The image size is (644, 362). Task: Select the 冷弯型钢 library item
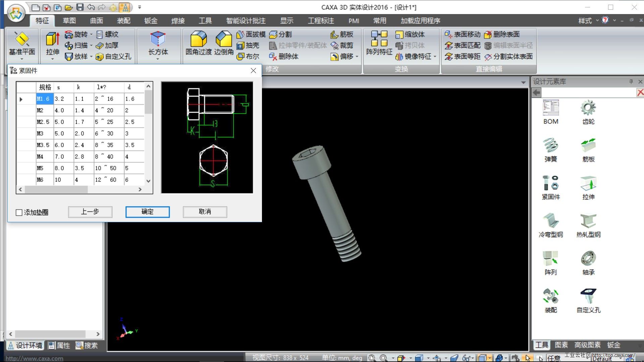tap(551, 226)
